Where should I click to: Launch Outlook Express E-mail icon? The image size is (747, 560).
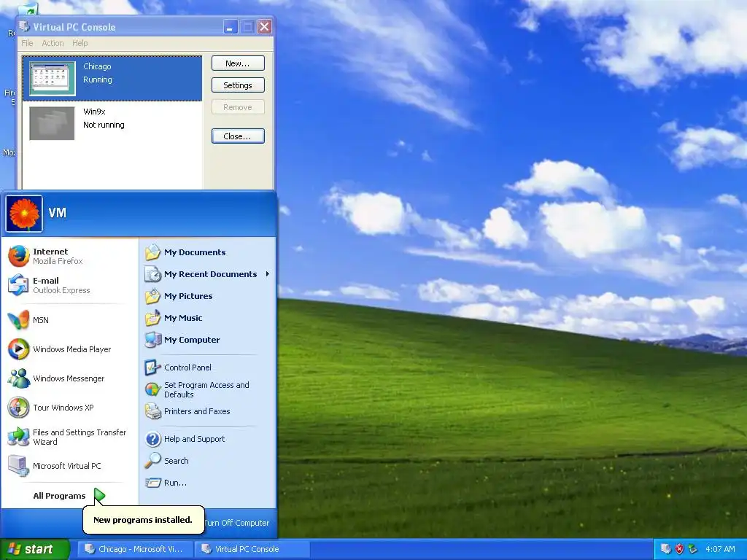click(18, 285)
